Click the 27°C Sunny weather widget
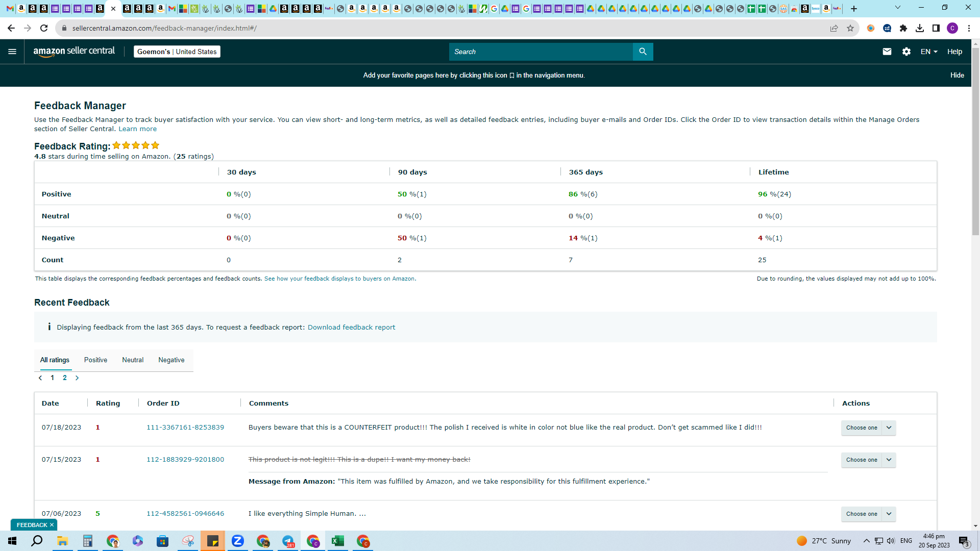The height and width of the screenshot is (551, 980). click(823, 541)
